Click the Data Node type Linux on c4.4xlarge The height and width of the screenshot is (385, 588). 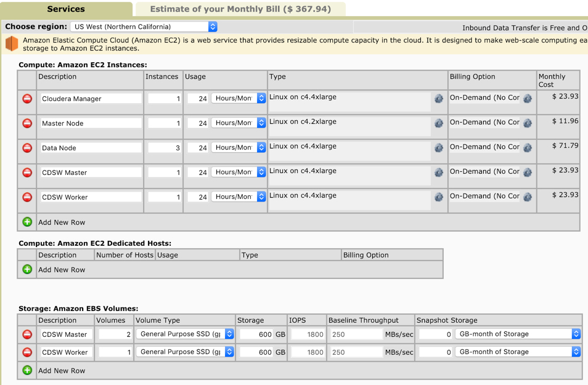tap(303, 146)
